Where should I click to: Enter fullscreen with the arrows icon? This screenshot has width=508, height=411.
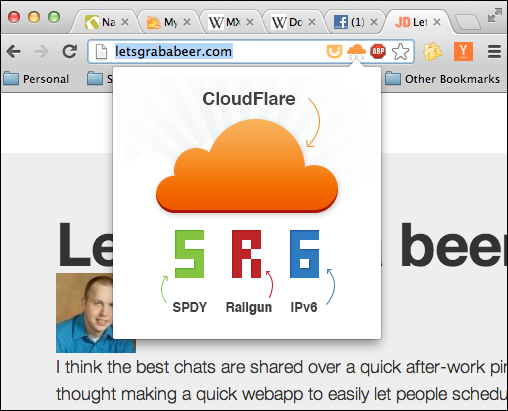point(495,16)
